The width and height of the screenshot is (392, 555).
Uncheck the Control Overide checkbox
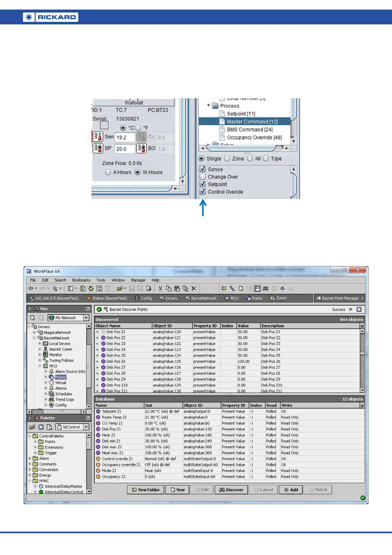point(203,191)
